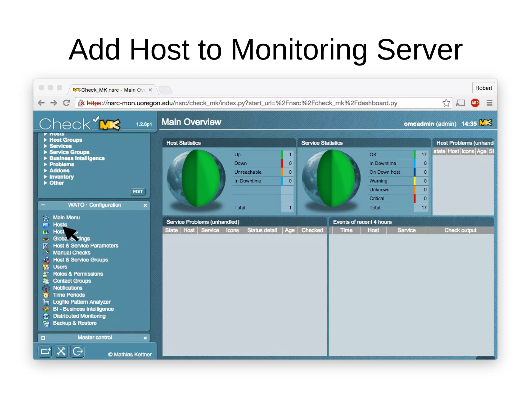Click the Users icon in WATO
This screenshot has width=532, height=399.
tap(46, 267)
